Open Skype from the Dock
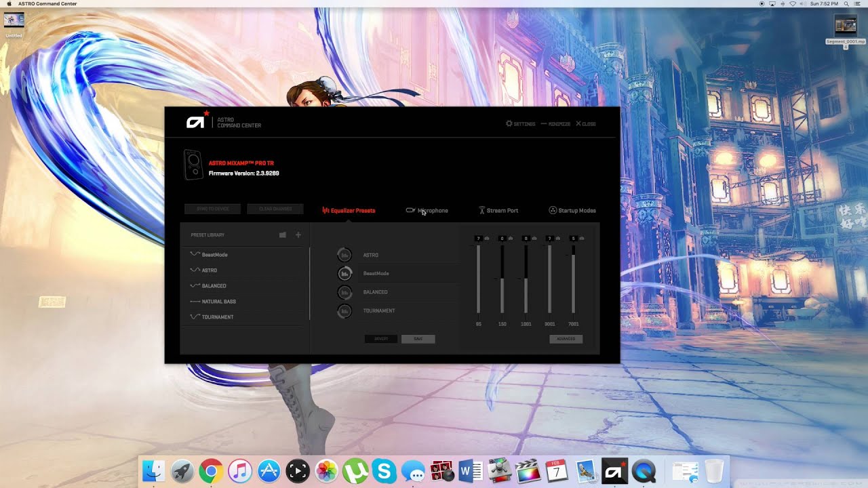Image resolution: width=868 pixels, height=488 pixels. click(x=384, y=471)
